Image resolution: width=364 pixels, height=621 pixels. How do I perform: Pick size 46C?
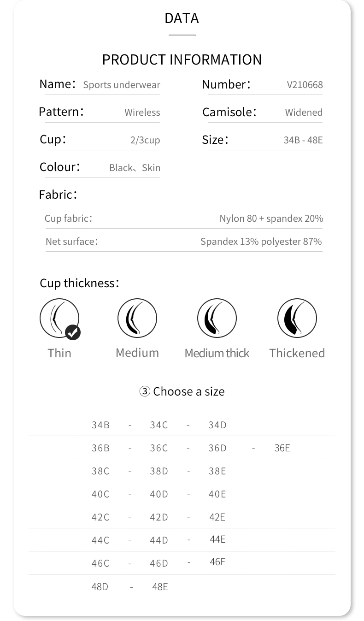click(100, 563)
